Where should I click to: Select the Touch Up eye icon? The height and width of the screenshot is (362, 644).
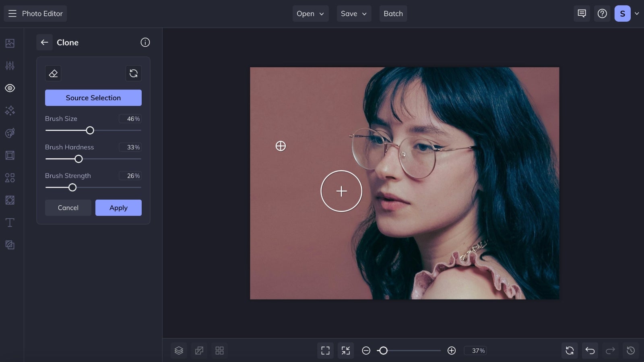(10, 88)
